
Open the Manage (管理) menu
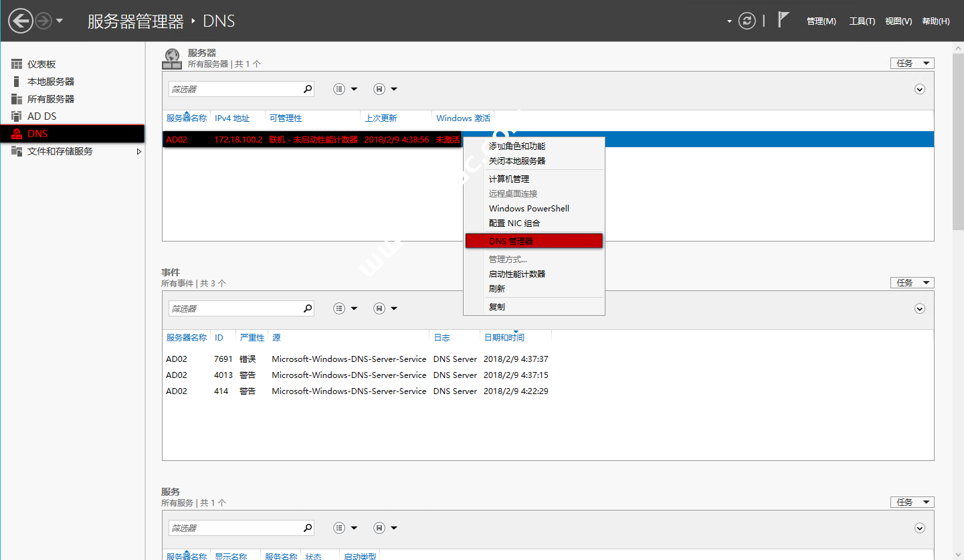coord(821,21)
